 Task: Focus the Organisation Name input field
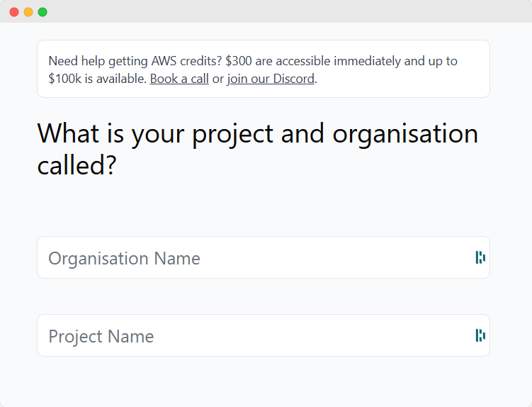tap(264, 257)
